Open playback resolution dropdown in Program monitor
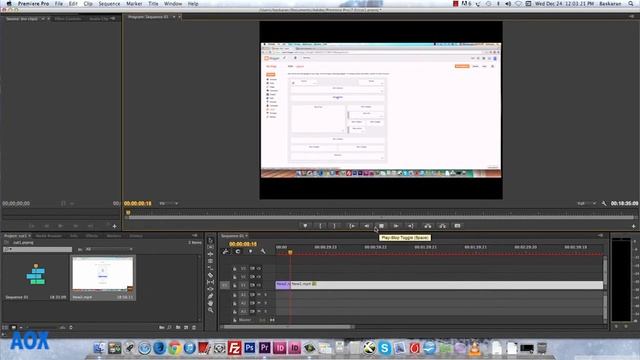Image resolution: width=640 pixels, height=360 pixels. coord(586,203)
